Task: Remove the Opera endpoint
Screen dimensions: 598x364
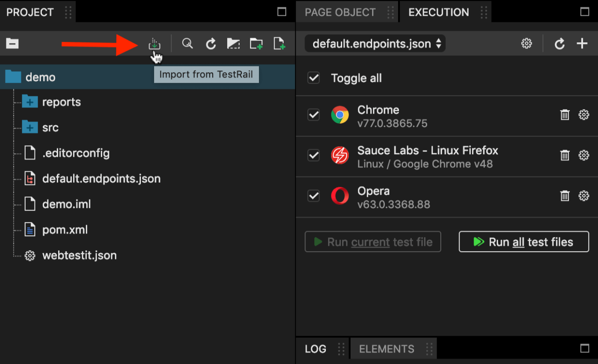Action: pos(565,196)
